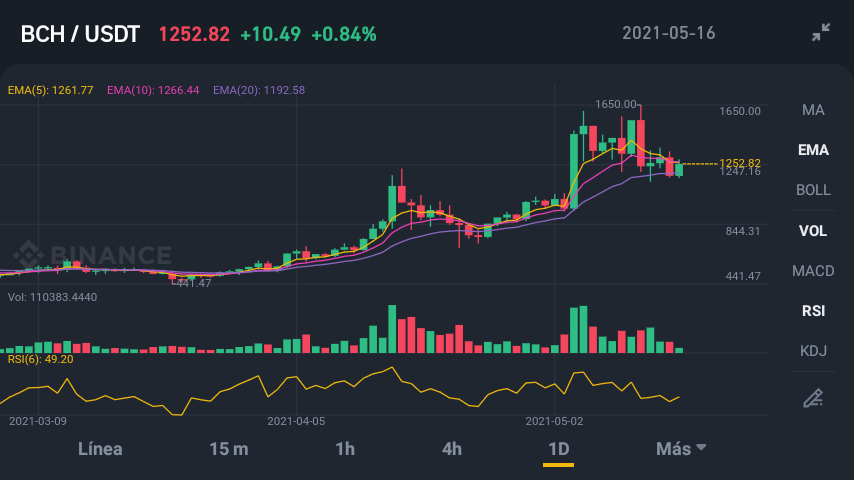Select the 1D timeframe tab
The height and width of the screenshot is (480, 854).
coord(558,449)
